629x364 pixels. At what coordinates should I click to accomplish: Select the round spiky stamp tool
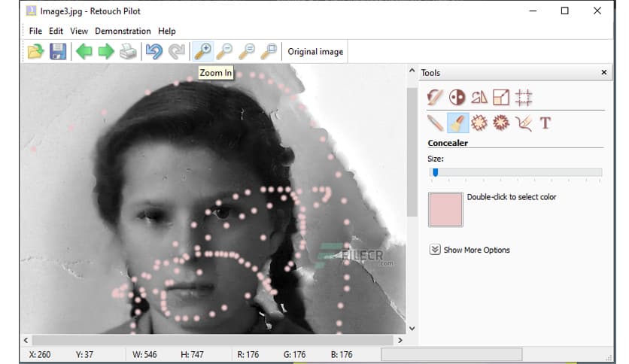(x=501, y=123)
